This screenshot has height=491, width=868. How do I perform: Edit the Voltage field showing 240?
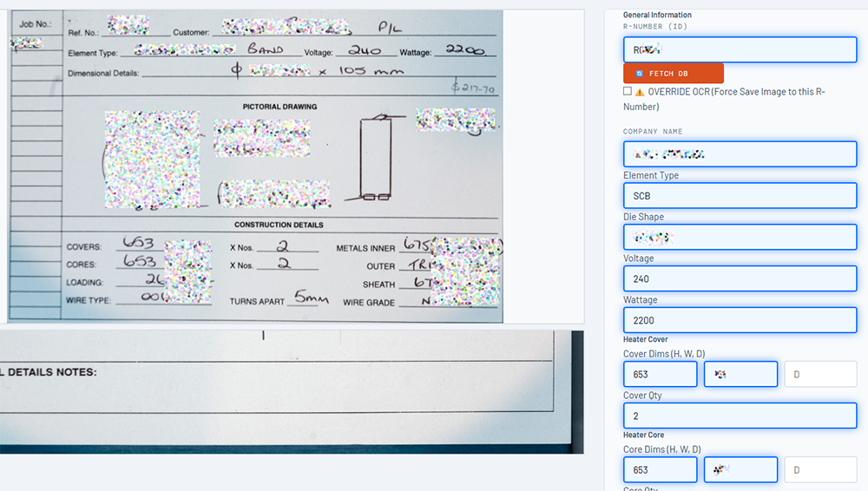click(x=740, y=278)
